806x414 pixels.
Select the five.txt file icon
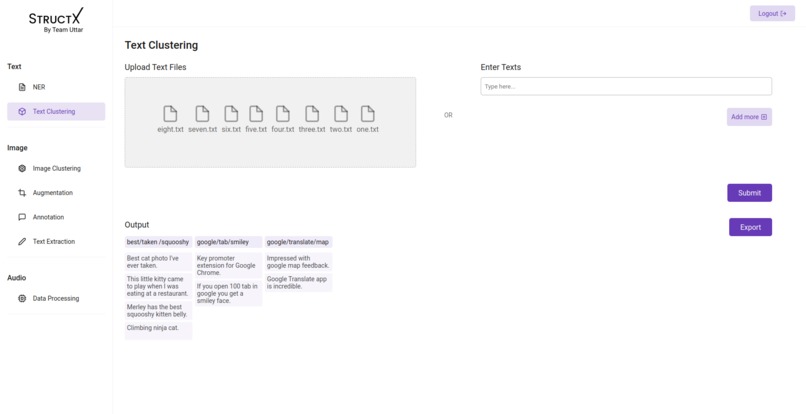tap(256, 114)
